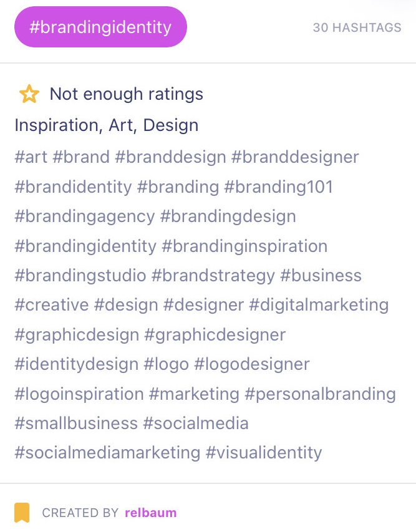
Task: Click the #branding101 hashtag
Action: [278, 186]
